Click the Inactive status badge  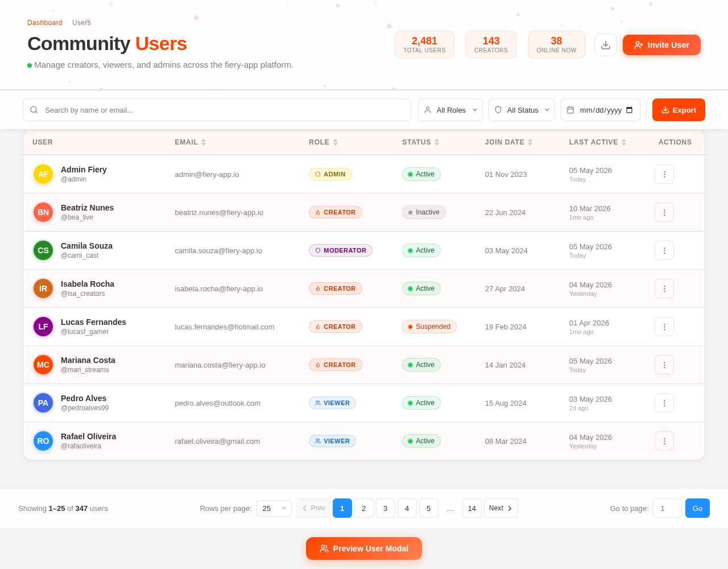(x=424, y=212)
